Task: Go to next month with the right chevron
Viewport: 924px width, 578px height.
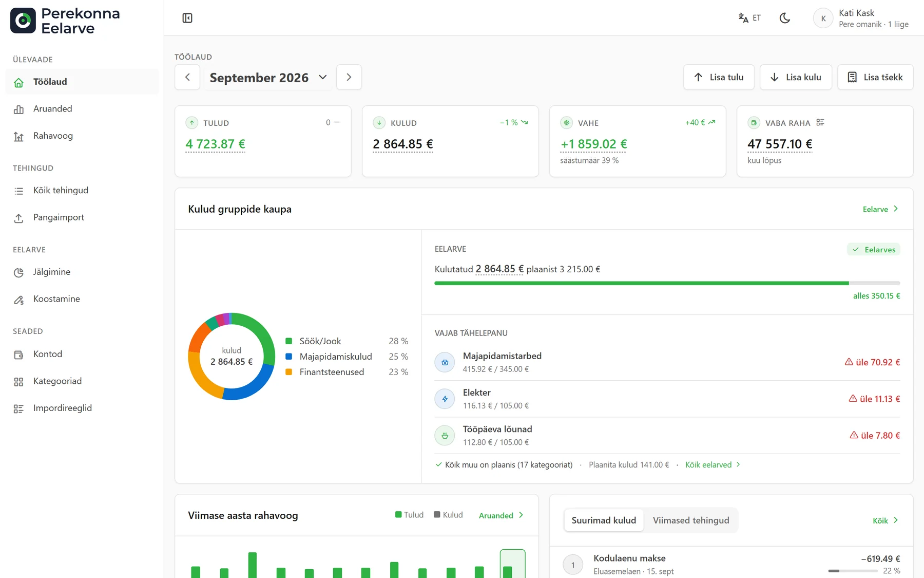Action: (349, 77)
